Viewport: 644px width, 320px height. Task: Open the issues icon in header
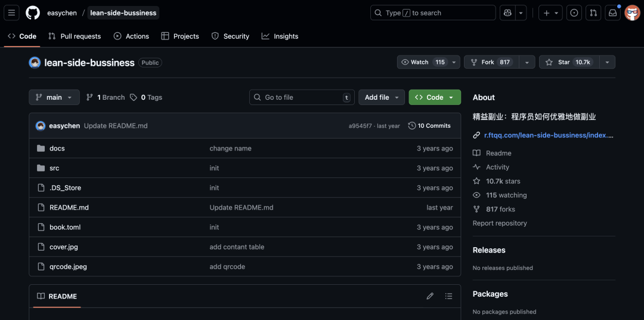click(574, 13)
